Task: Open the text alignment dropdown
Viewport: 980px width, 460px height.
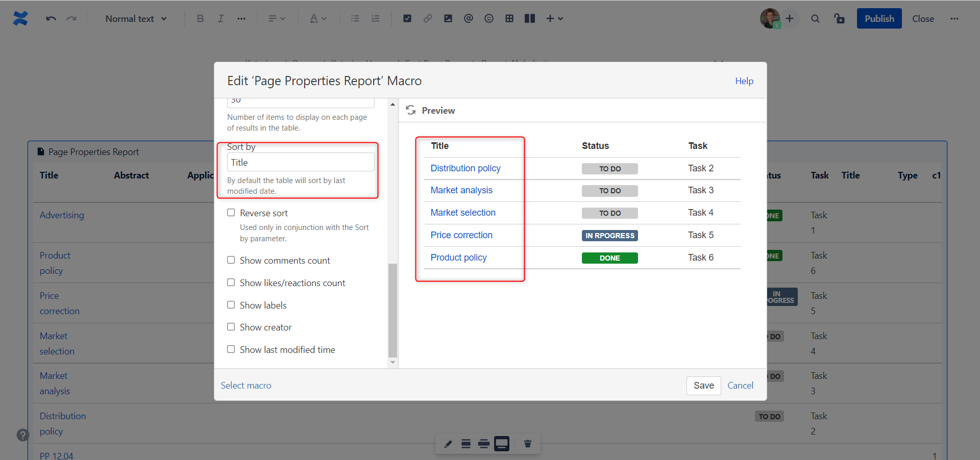Action: click(x=277, y=18)
